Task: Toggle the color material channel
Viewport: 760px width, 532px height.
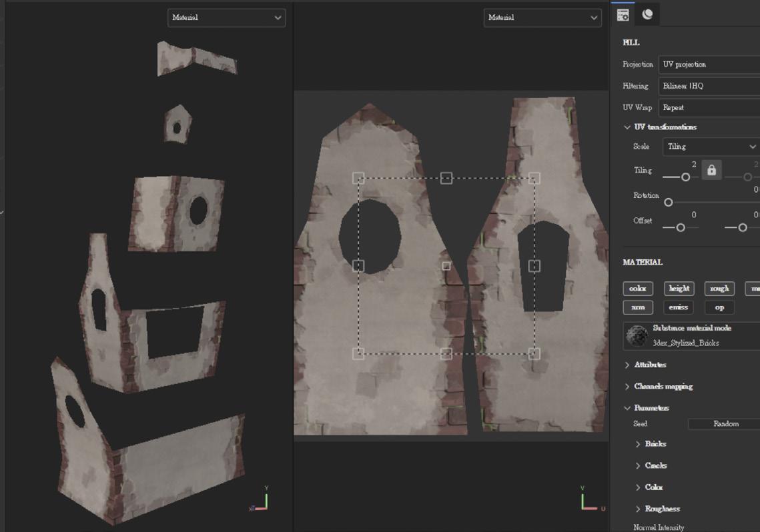Action: tap(637, 289)
